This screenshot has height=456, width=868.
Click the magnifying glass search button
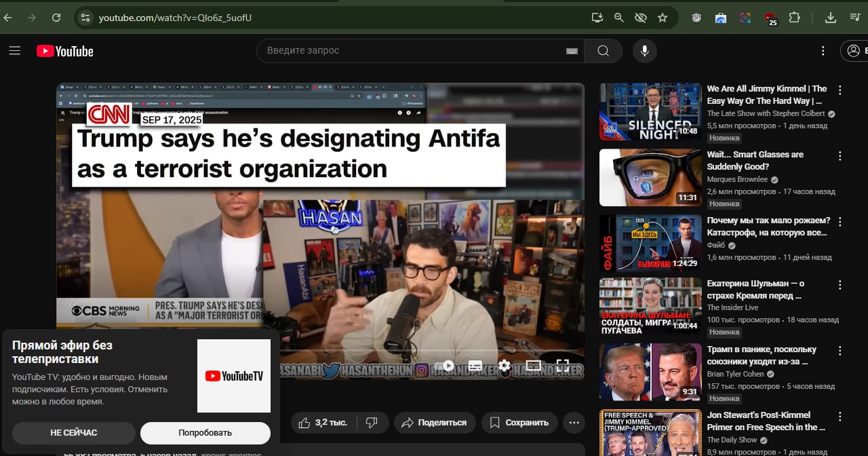(604, 51)
